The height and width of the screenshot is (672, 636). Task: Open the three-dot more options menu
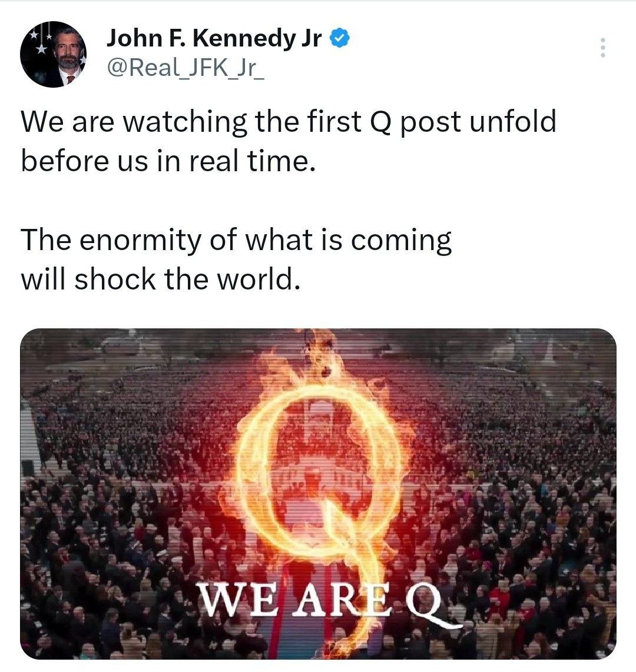pyautogui.click(x=602, y=48)
